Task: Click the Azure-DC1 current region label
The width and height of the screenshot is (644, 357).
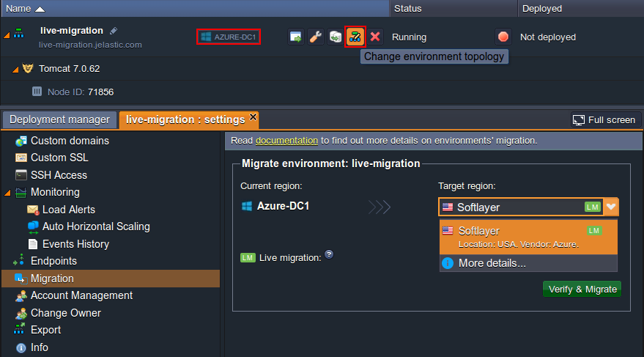Action: (283, 206)
